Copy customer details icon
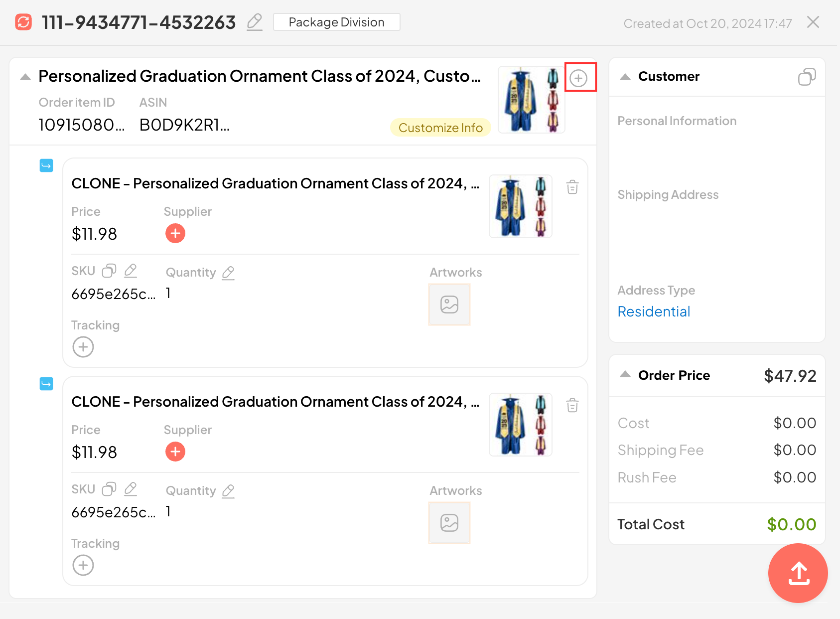 (807, 77)
